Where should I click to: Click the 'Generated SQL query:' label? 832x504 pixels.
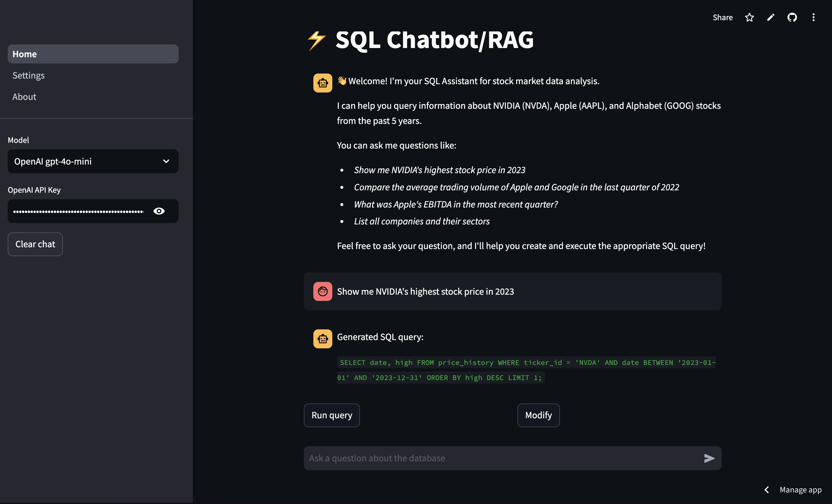point(380,337)
